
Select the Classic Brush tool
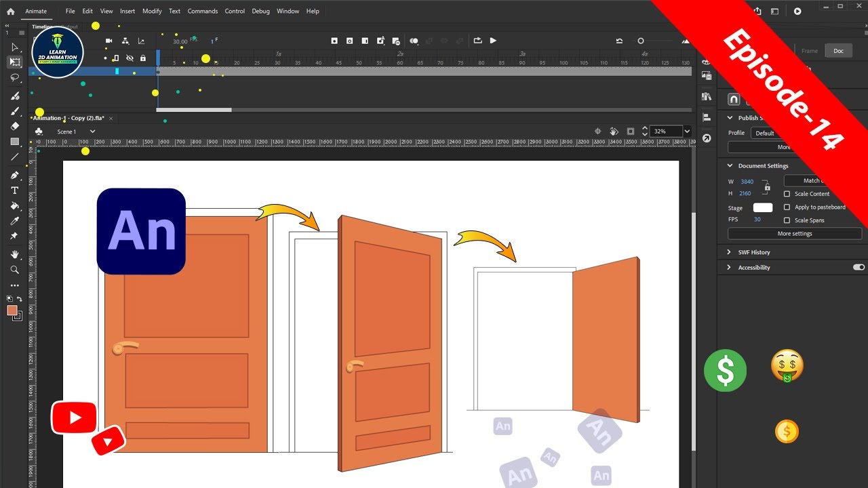coord(14,111)
